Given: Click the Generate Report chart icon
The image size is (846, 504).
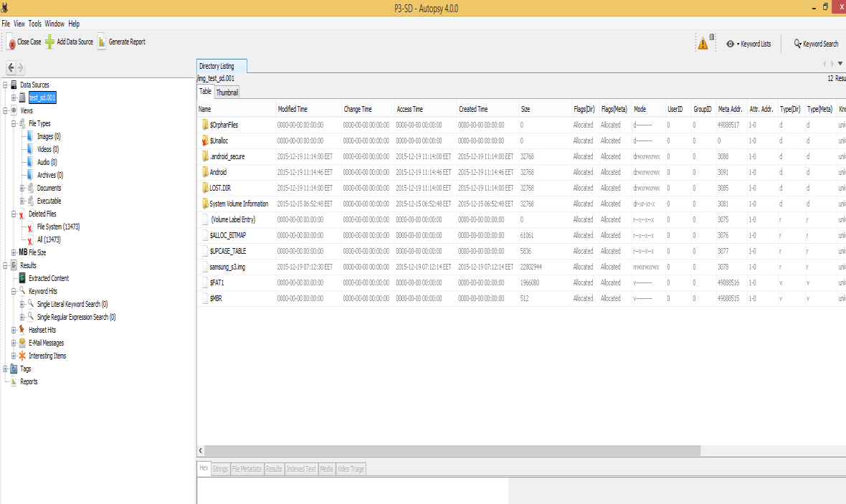Looking at the screenshot, I should 101,42.
